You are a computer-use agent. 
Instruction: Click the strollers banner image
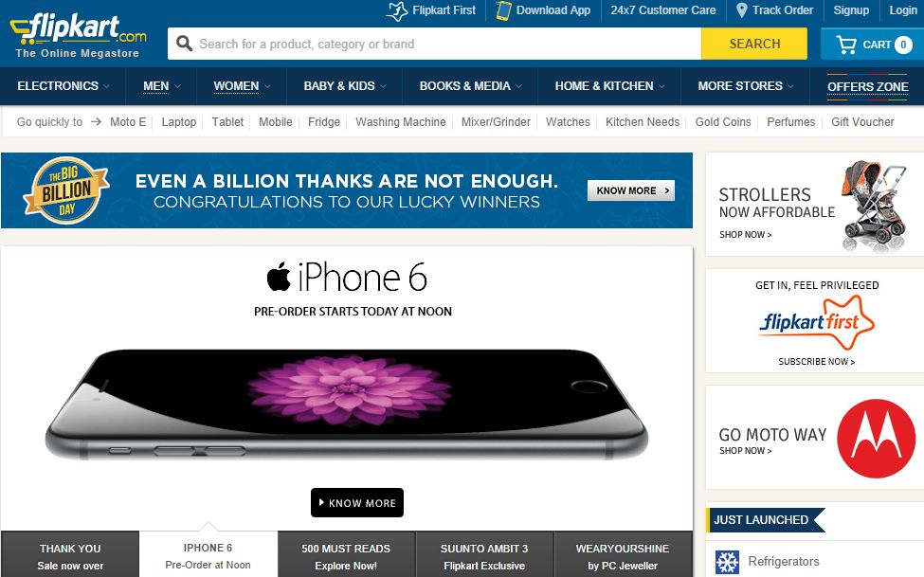point(875,207)
